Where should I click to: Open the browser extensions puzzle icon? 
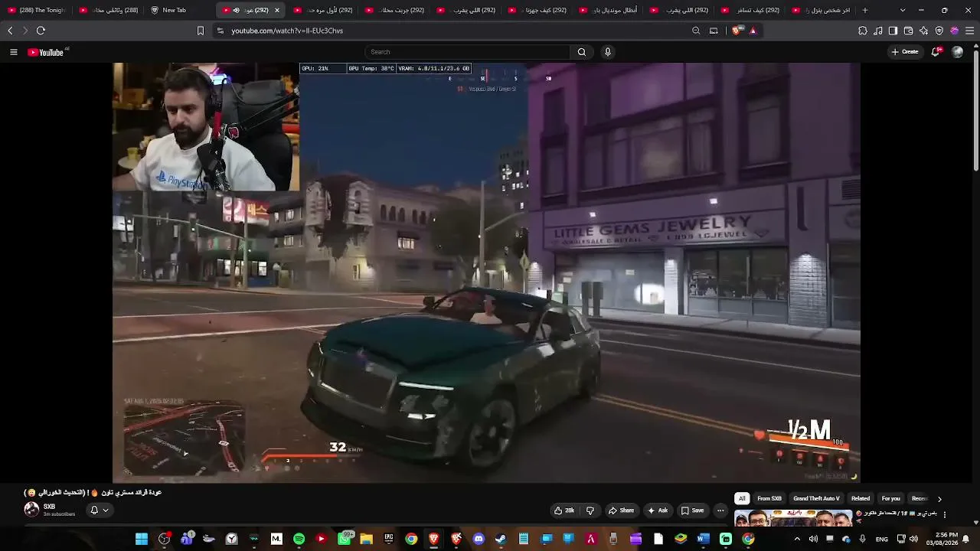(x=863, y=31)
